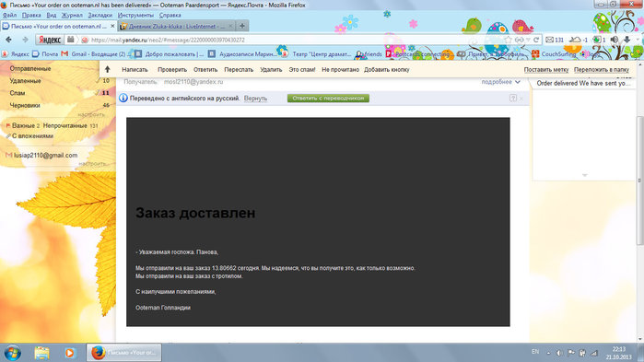Open the Добро пожаловать bookmark
Image resolution: width=644 pixels, height=362 pixels.
coord(170,53)
